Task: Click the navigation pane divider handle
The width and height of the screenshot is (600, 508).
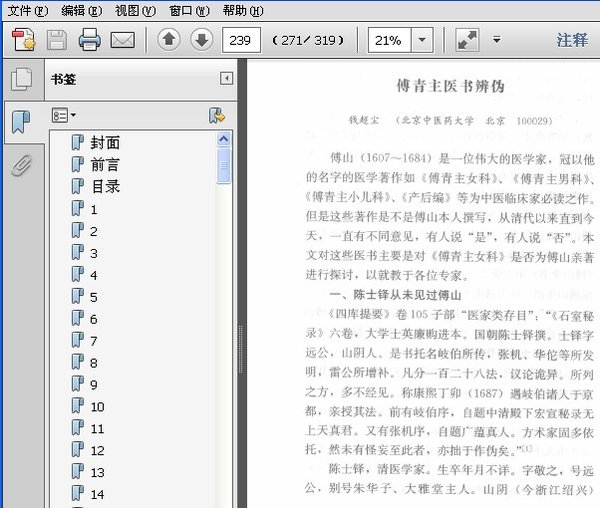Action: pyautogui.click(x=241, y=348)
